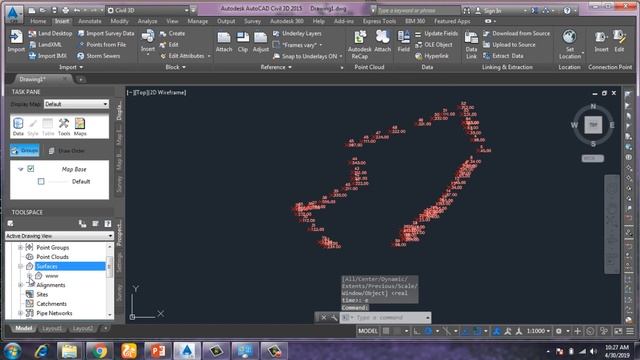Open Chrome from the taskbar
640x360 pixels.
[x=99, y=351]
